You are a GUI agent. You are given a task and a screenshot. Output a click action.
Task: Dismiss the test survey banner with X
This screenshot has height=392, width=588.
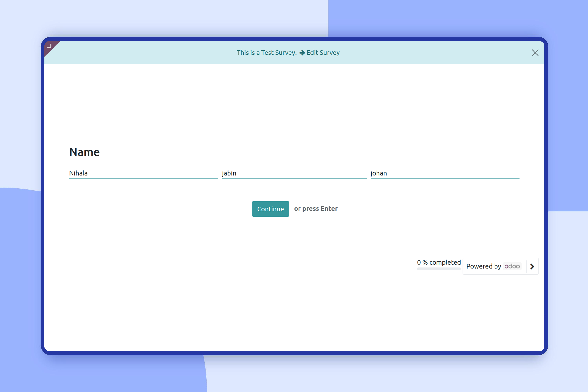(x=535, y=53)
